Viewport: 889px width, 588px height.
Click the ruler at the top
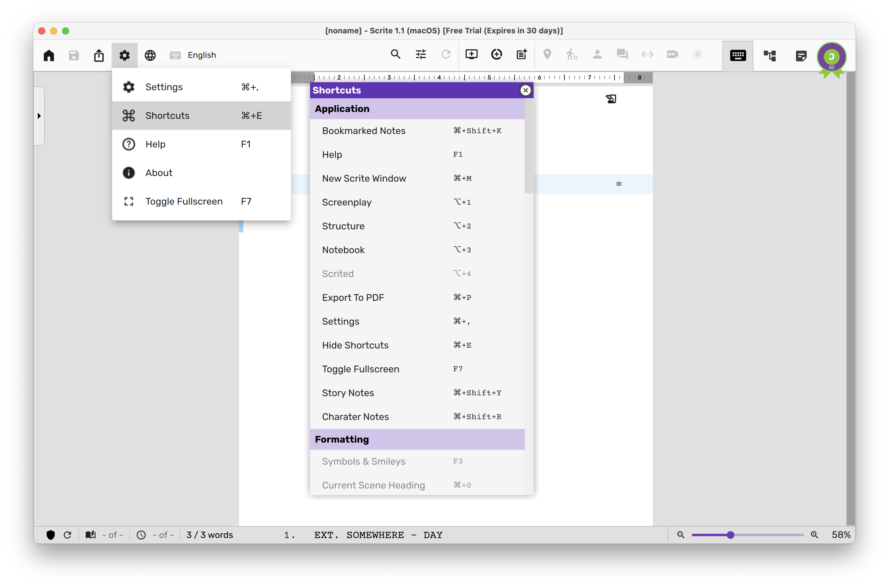coord(472,78)
